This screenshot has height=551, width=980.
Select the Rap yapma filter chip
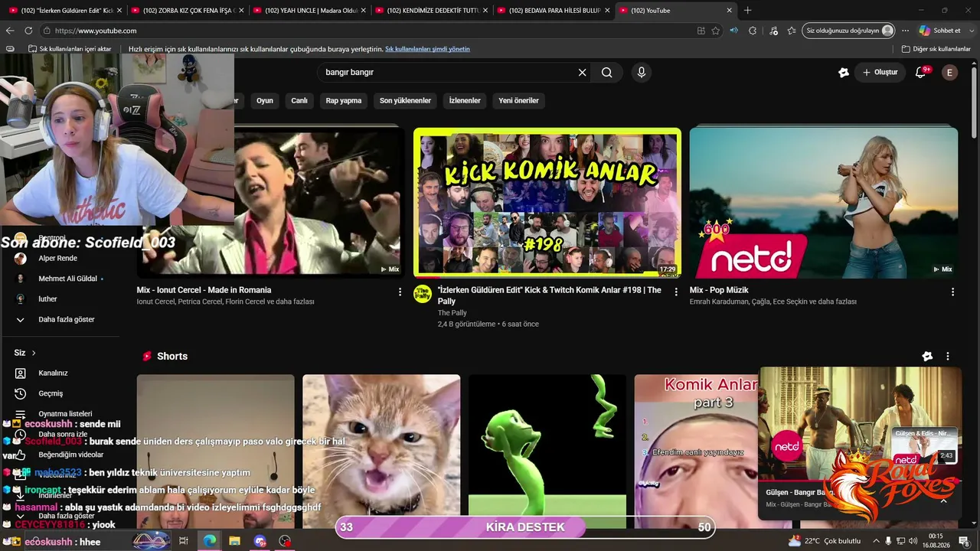coord(344,100)
